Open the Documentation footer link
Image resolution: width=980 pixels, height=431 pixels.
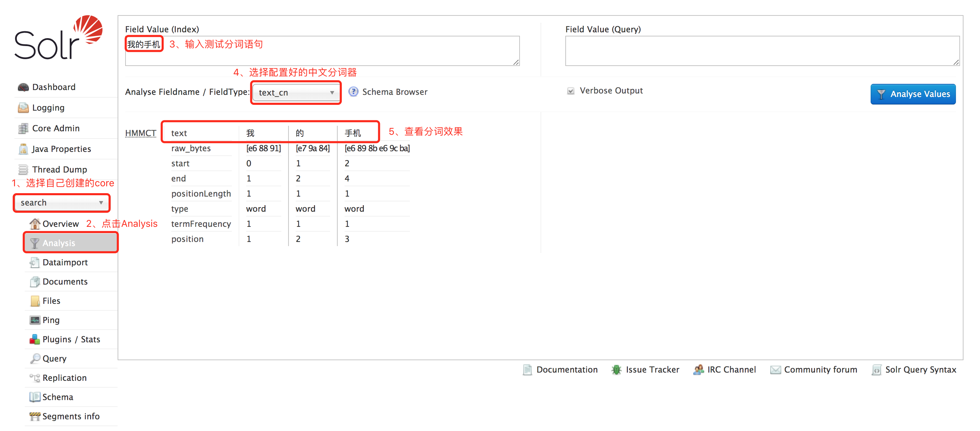567,370
